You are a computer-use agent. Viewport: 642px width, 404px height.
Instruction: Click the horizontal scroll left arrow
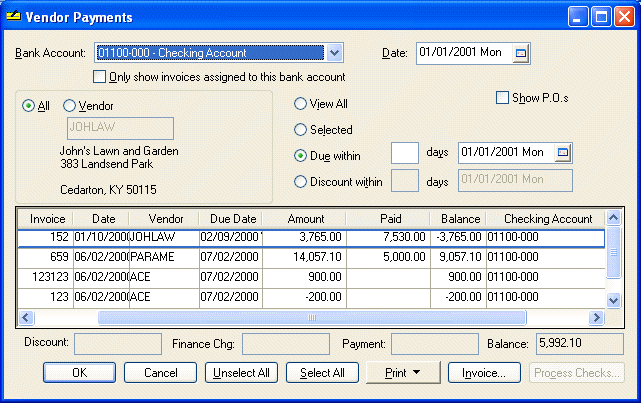coord(26,317)
